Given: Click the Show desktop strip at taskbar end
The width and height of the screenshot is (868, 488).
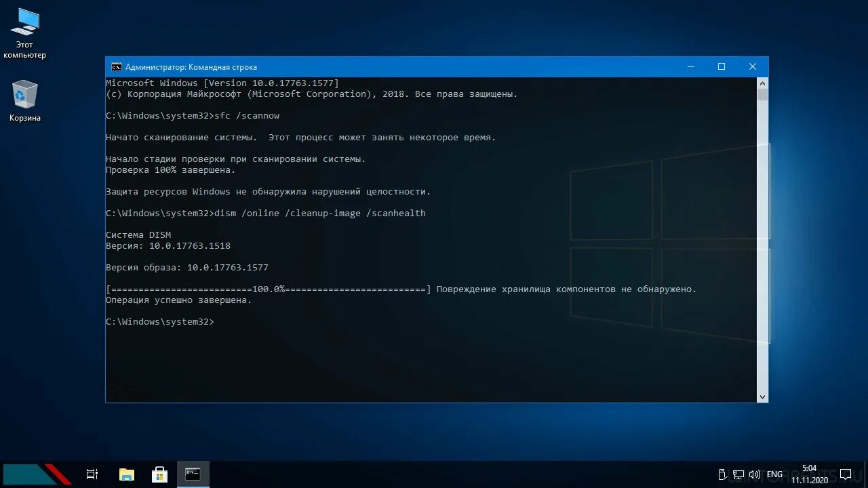Looking at the screenshot, I should tap(866, 474).
